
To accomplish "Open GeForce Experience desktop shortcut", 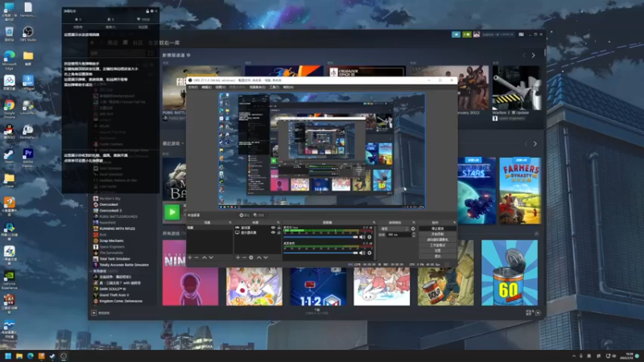I will click(10, 280).
